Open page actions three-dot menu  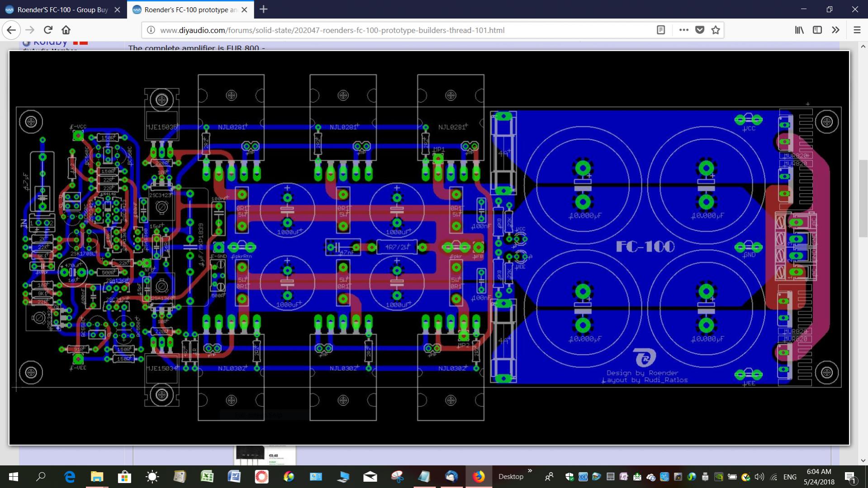[683, 30]
